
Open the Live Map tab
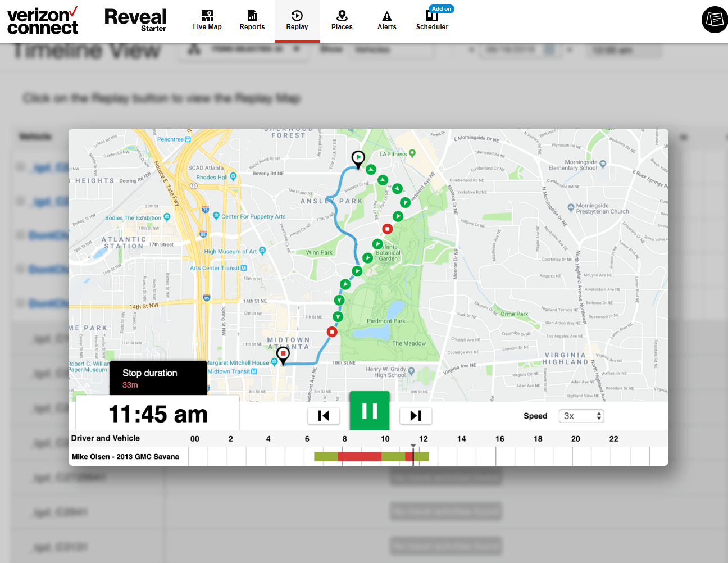point(207,20)
